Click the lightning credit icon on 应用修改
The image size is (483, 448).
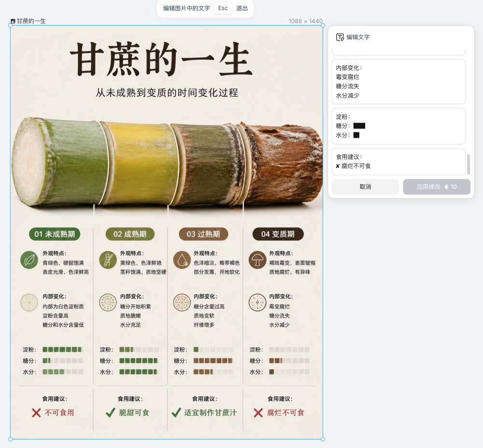tap(446, 187)
